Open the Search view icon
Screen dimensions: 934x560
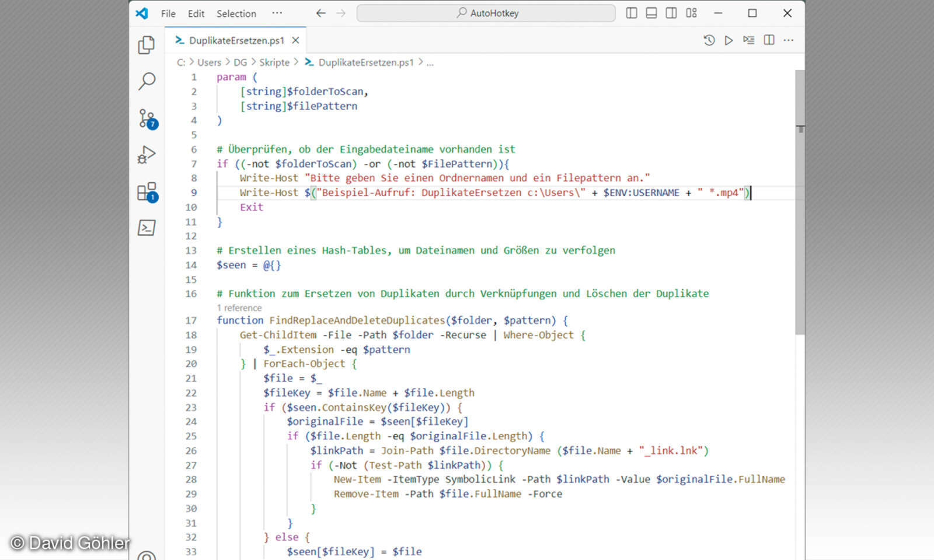click(x=147, y=81)
